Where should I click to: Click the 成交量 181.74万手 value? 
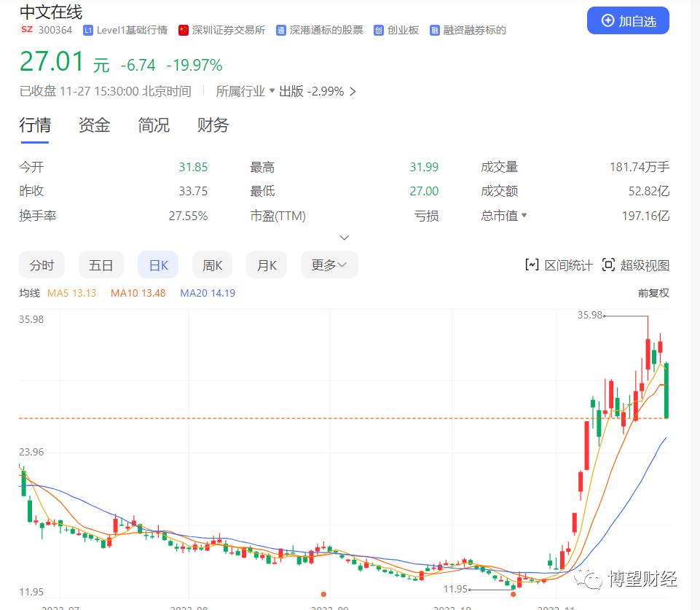[x=640, y=167]
